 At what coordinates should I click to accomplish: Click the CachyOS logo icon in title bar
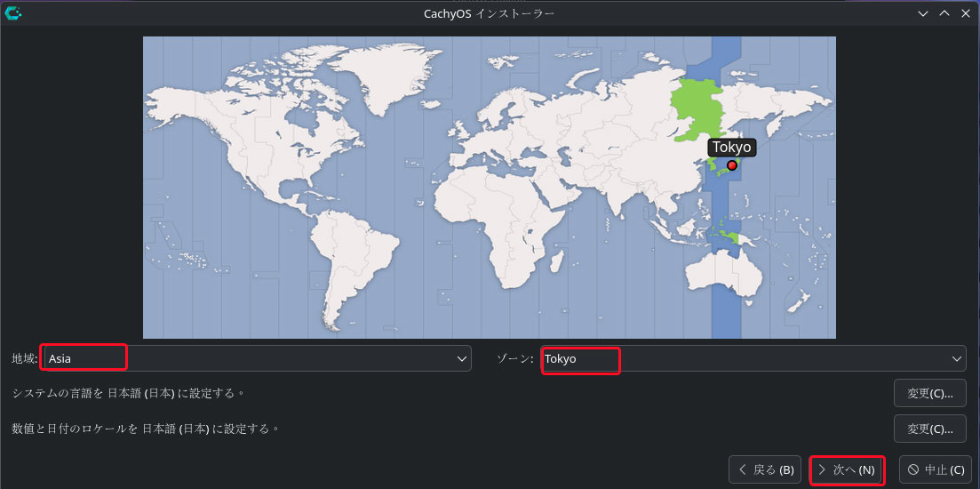tap(12, 12)
